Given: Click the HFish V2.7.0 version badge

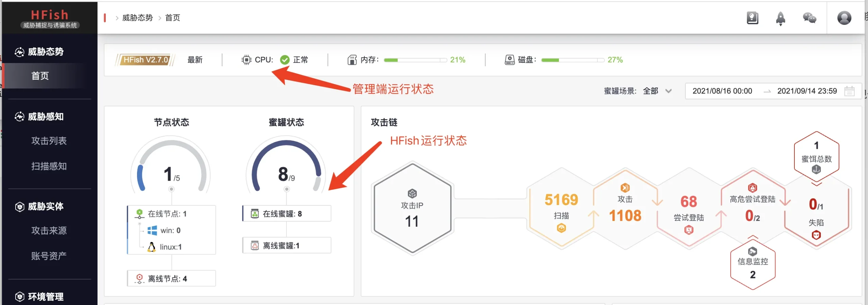Looking at the screenshot, I should tap(146, 60).
